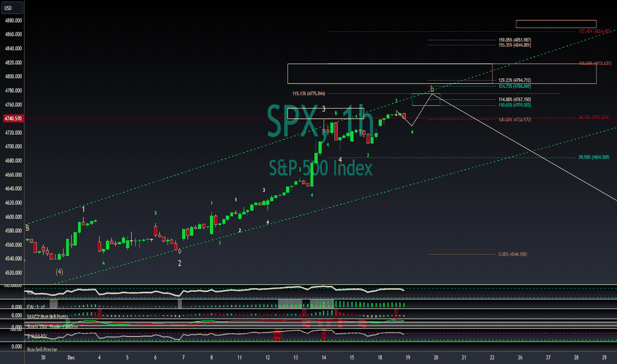Click red Fibonacci label 94.15% (4741.515)

tap(594, 117)
